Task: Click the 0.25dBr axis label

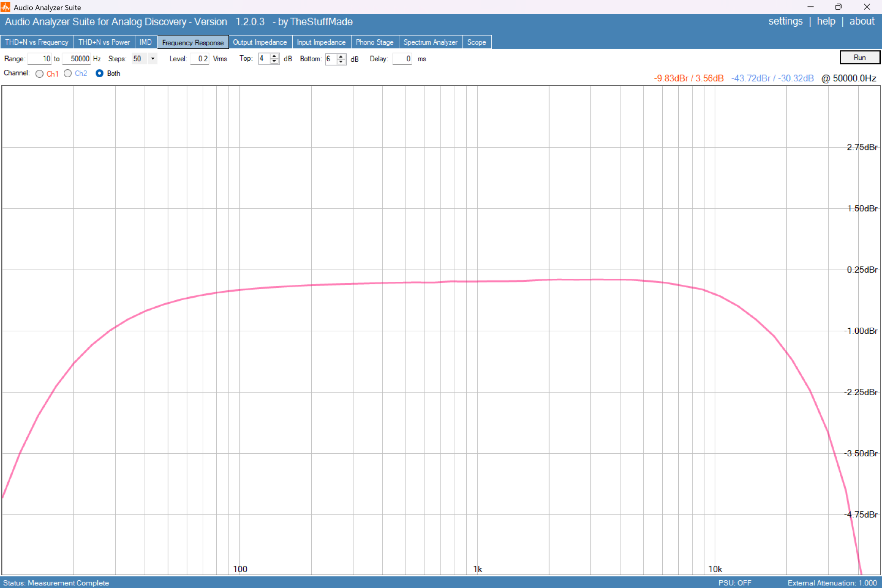Action: tap(862, 270)
